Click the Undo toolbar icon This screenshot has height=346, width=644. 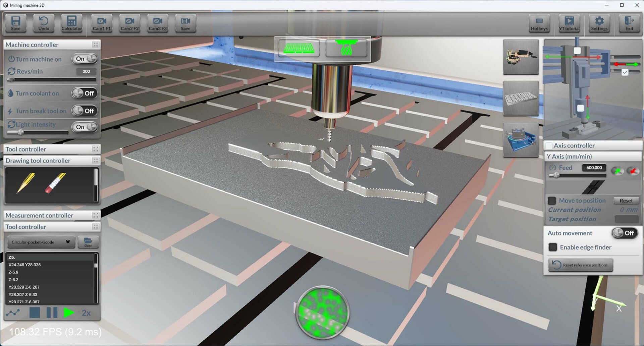click(44, 23)
